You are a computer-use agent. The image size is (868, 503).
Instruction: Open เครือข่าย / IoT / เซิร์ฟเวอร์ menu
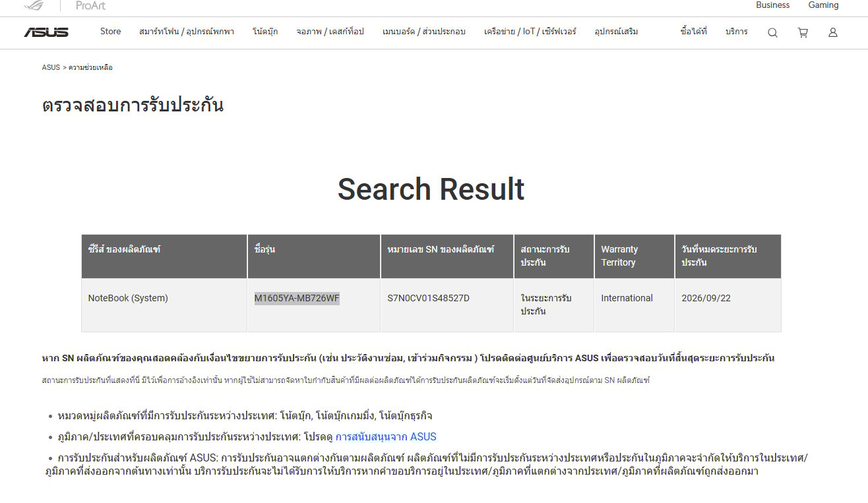click(x=530, y=31)
